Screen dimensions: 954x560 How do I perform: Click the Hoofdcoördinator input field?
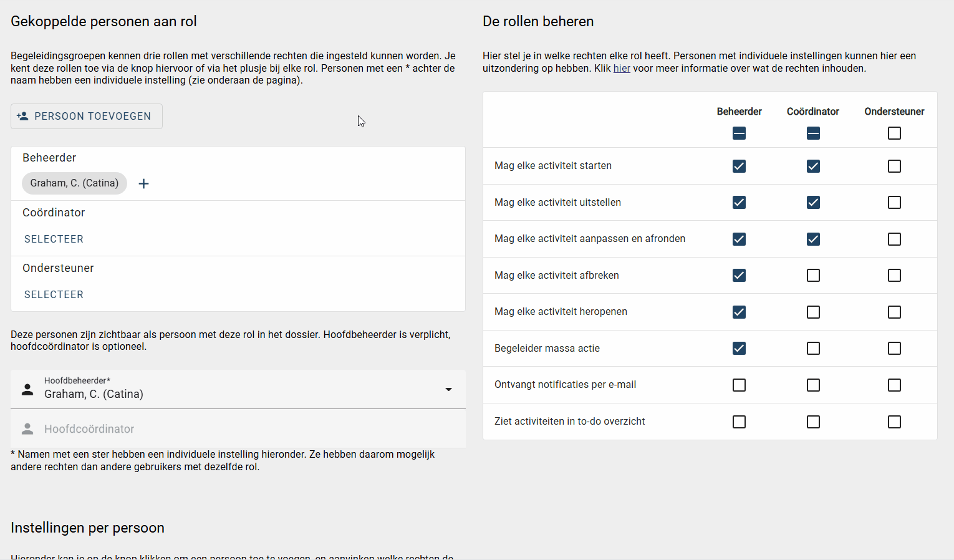[238, 429]
